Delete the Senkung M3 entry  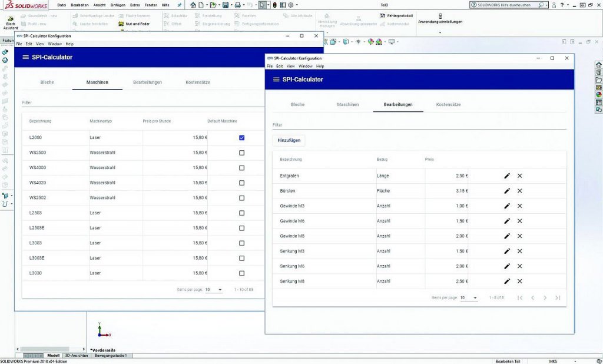(519, 251)
